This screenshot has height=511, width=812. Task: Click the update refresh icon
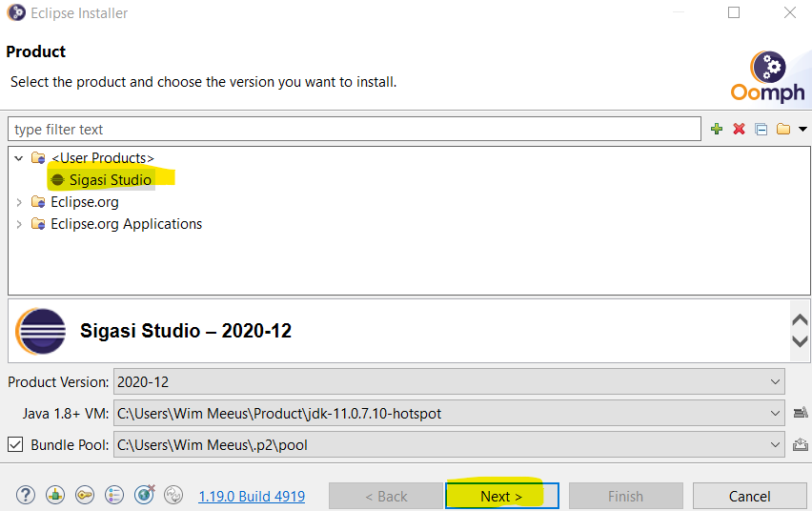pos(173,495)
